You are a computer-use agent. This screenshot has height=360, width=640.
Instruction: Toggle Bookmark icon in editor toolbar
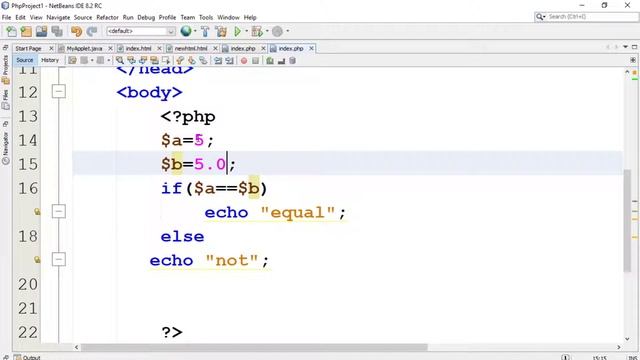203,61
